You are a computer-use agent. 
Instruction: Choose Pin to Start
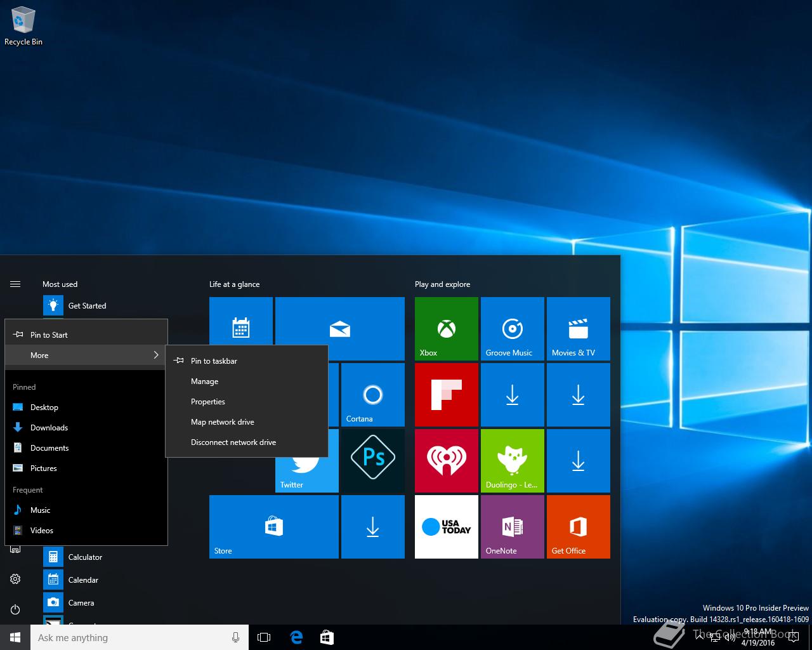(86, 335)
